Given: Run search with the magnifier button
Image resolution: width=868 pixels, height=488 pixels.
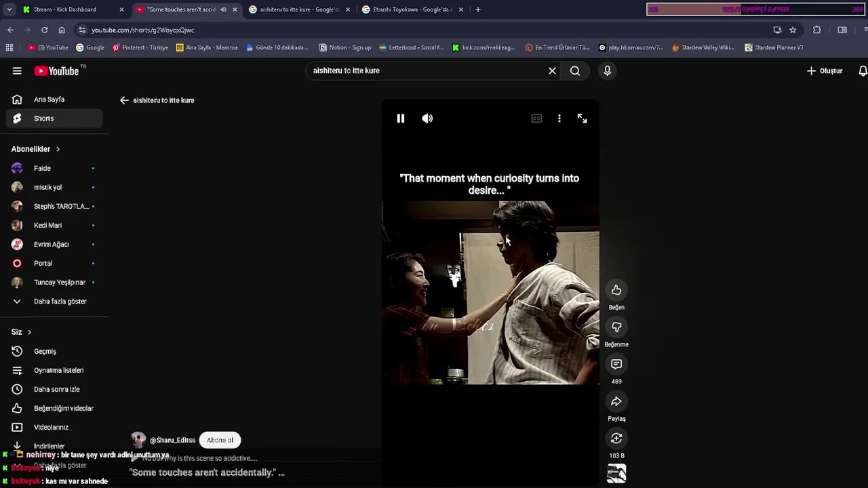Looking at the screenshot, I should [x=575, y=70].
